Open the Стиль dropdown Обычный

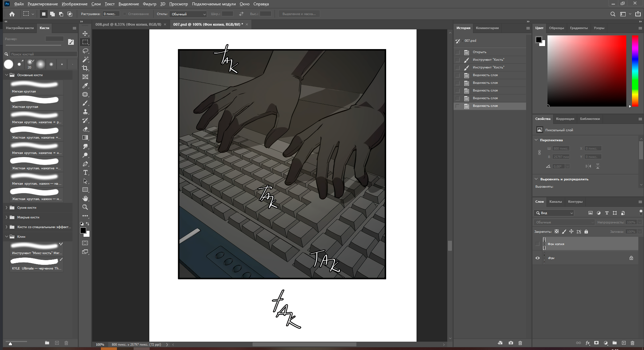point(188,14)
